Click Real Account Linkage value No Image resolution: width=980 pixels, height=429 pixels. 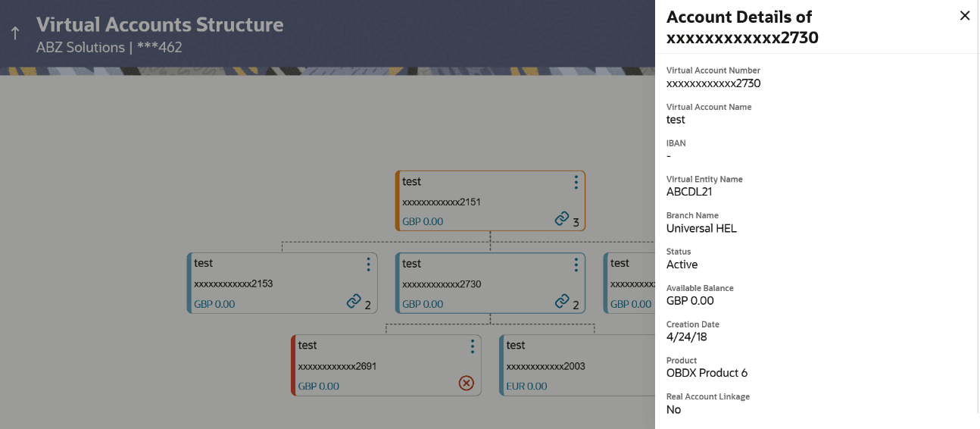pos(673,409)
